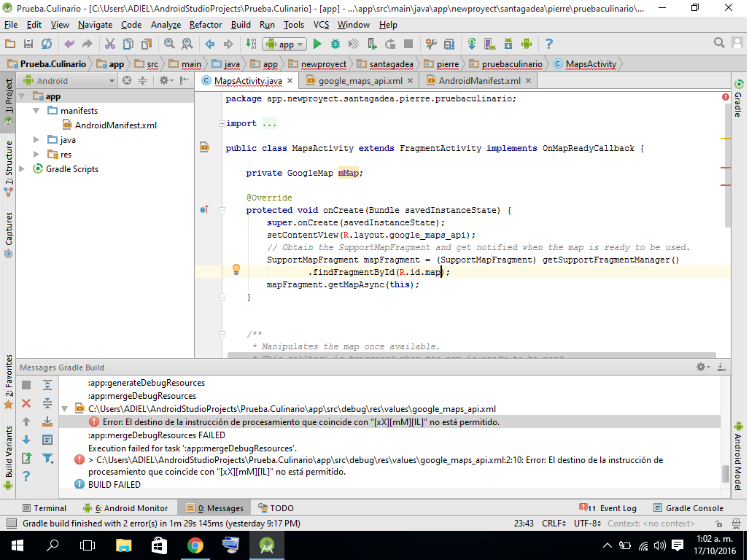Export build messages to text file
Image resolution: width=749 pixels, height=560 pixels.
[26, 459]
